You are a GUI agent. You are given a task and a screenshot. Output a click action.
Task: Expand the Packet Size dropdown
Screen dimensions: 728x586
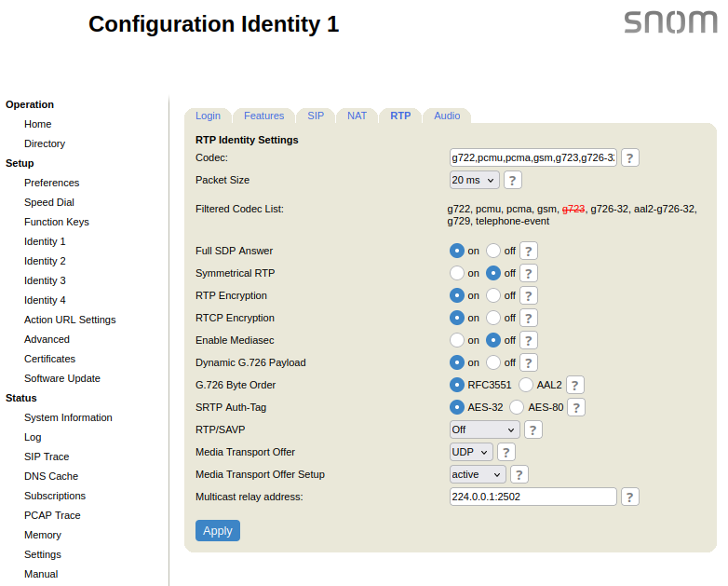click(x=474, y=180)
